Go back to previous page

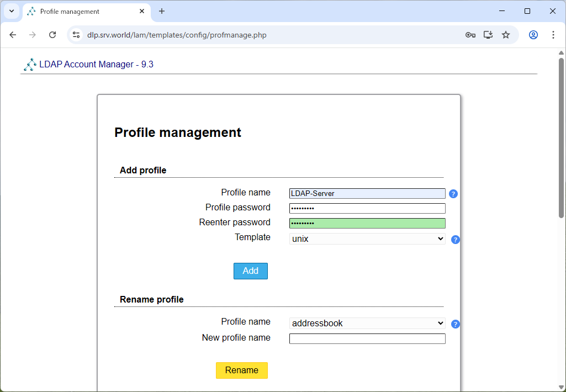click(13, 35)
